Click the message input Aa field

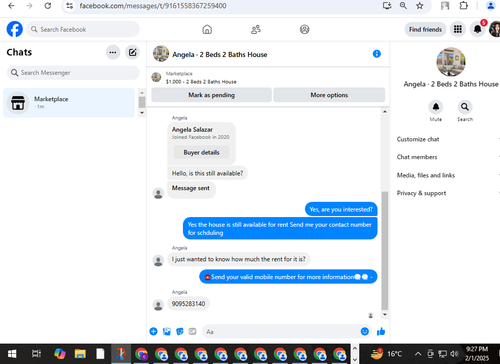point(280,332)
